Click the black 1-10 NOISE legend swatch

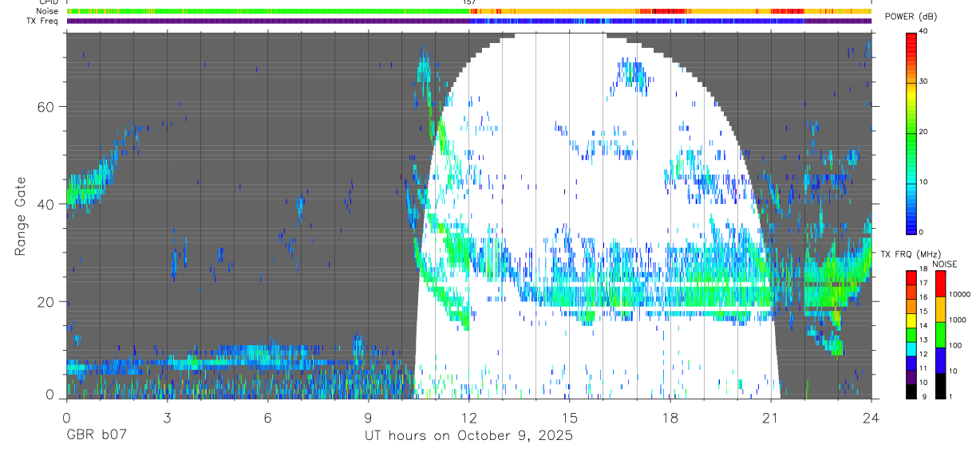tap(941, 386)
